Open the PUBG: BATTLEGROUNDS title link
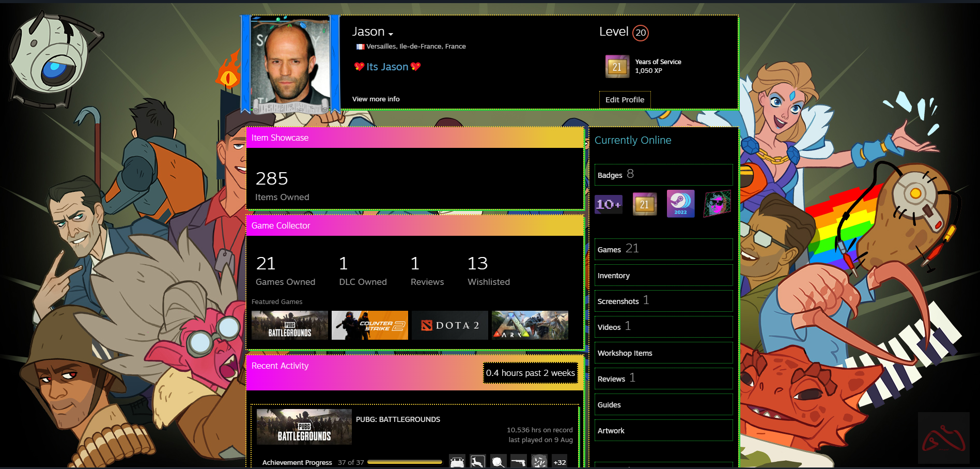The width and height of the screenshot is (980, 469). point(398,419)
